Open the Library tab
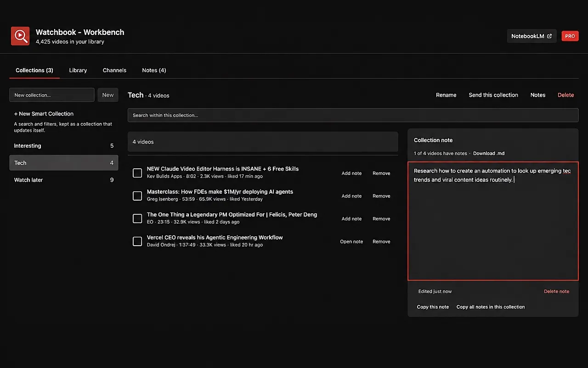The width and height of the screenshot is (588, 368). [x=78, y=70]
